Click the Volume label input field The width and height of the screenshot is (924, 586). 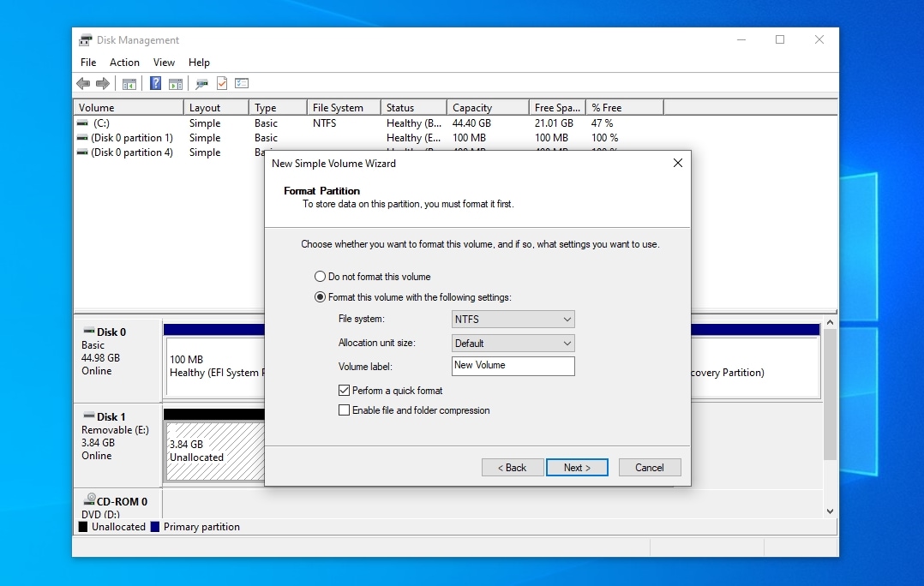click(513, 366)
